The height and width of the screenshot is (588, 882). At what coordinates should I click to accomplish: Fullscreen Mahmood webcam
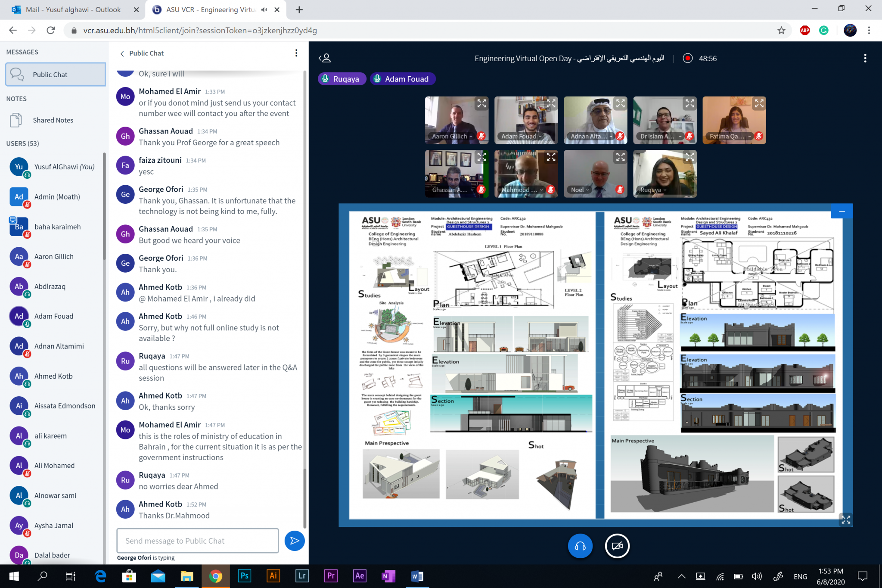click(x=551, y=157)
